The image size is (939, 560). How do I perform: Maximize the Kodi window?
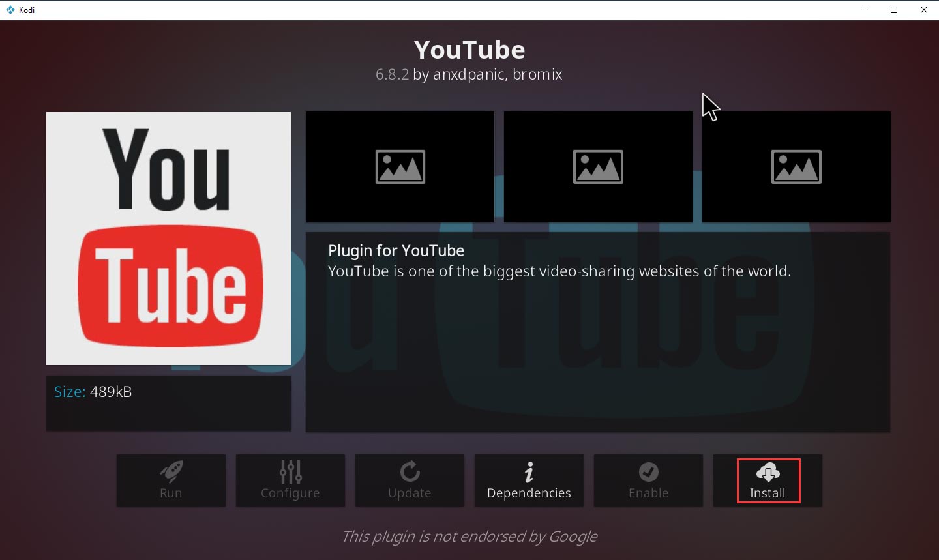894,10
